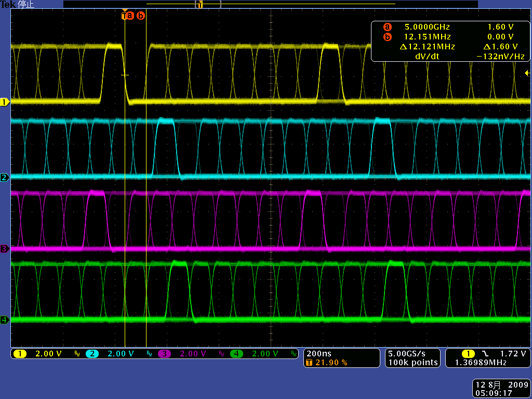
Task: Click the cursor a crosshair on the yellow waveform
Action: (125, 75)
